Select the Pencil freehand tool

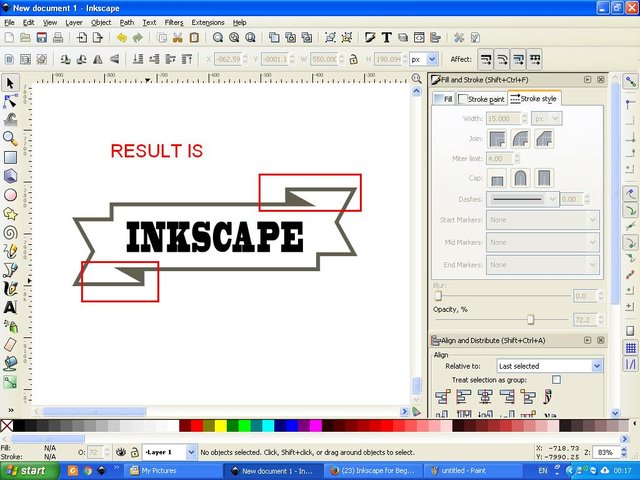10,251
